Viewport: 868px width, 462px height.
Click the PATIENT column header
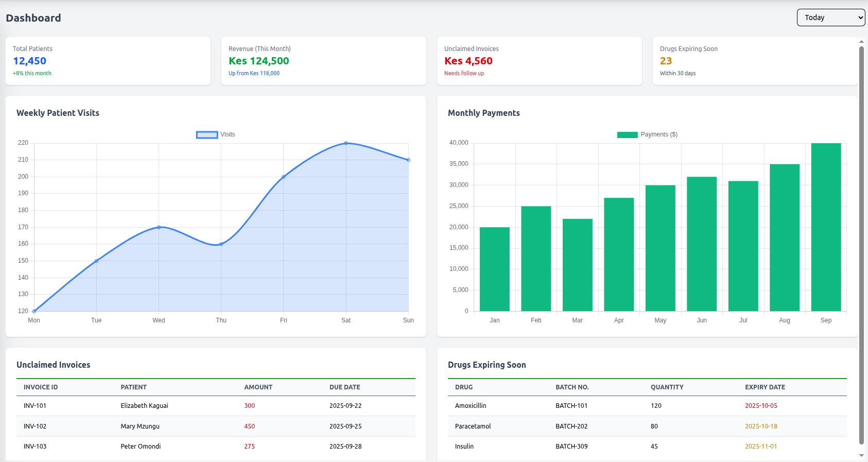point(134,387)
